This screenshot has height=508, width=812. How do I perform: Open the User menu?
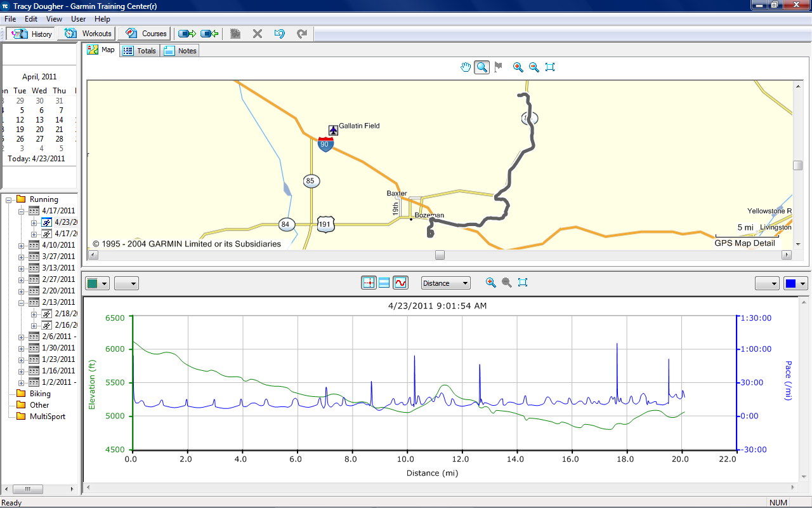[x=79, y=19]
